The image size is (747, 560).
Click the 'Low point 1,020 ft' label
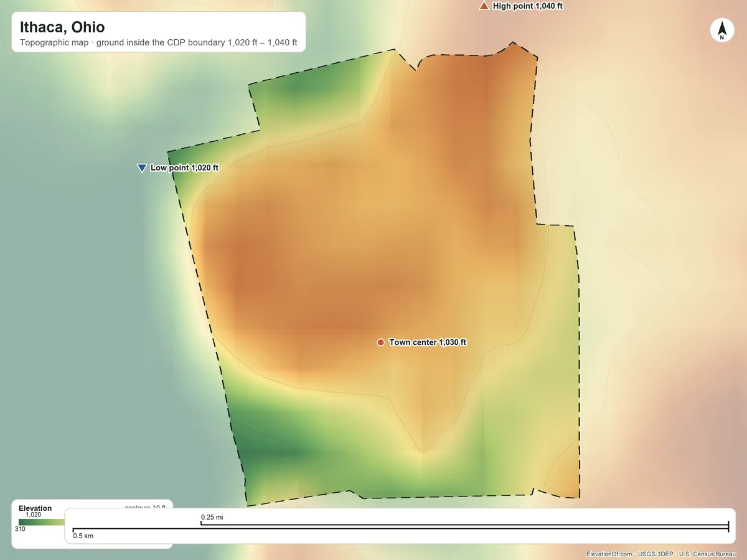click(x=184, y=168)
